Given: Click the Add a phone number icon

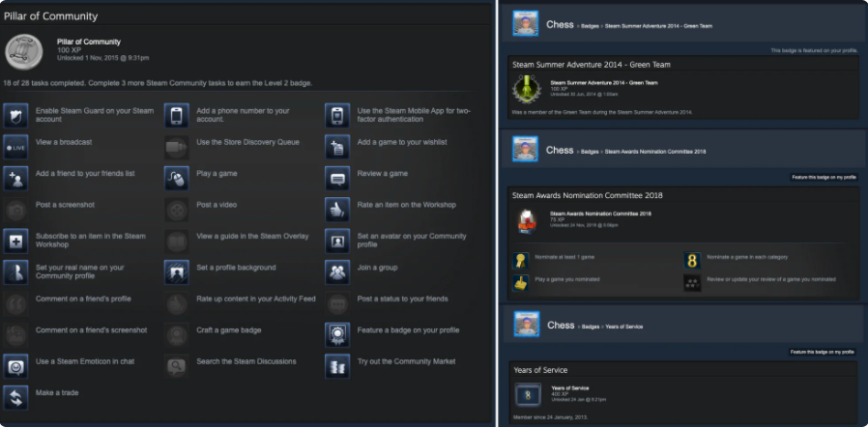Looking at the screenshot, I should point(177,115).
